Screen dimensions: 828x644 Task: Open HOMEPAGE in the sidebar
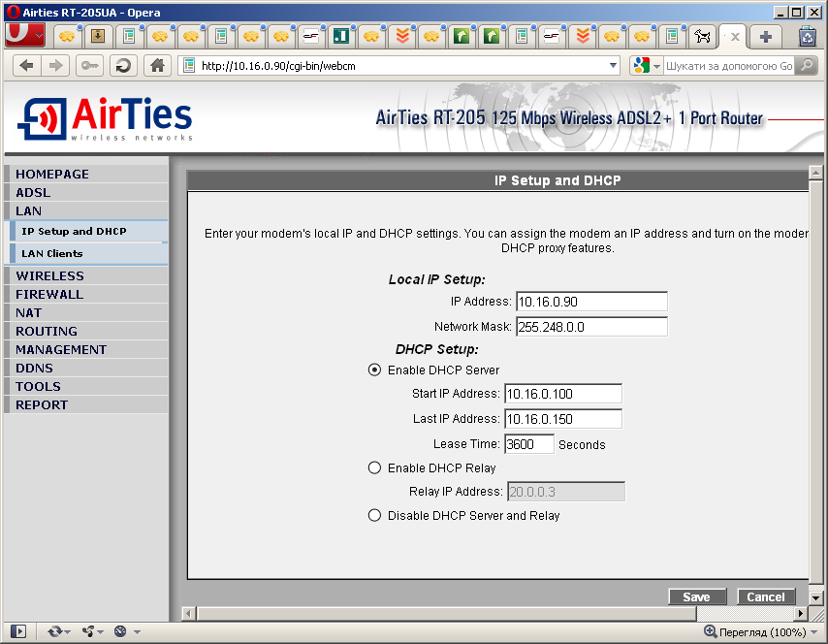click(x=86, y=174)
